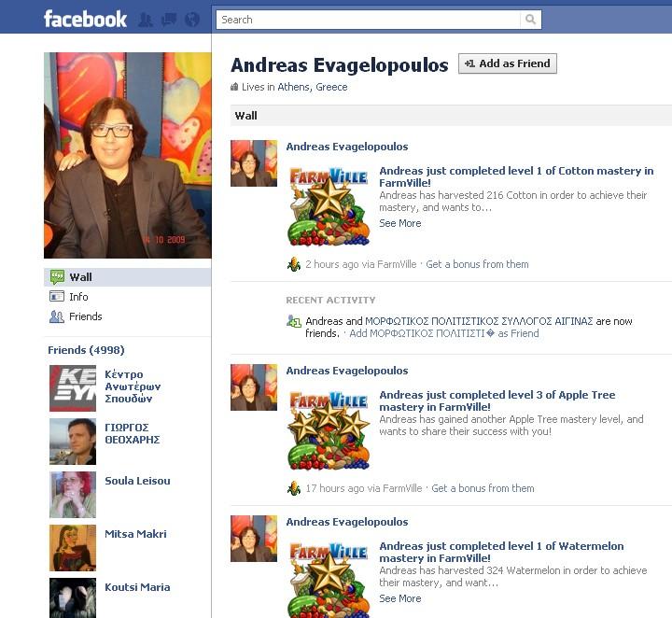Screen dimensions: 672x618
Task: Open the messages icon in the header
Action: click(168, 20)
